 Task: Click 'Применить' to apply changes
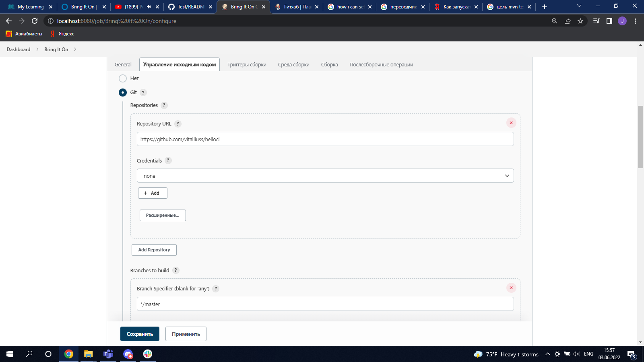click(186, 334)
